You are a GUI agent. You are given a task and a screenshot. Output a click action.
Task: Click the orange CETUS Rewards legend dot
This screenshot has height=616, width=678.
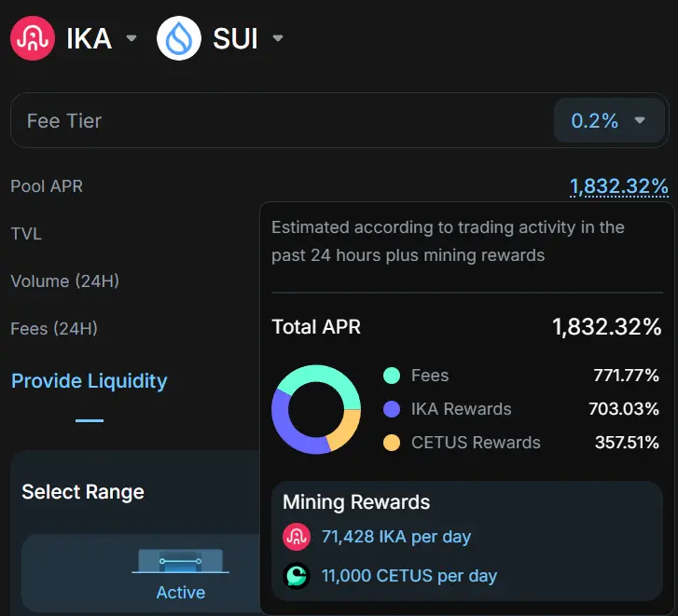(x=392, y=443)
